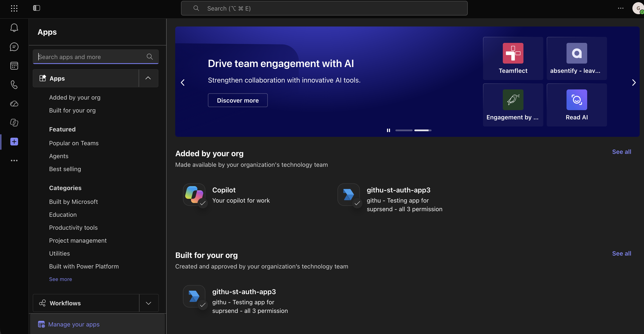This screenshot has width=644, height=334.
Task: Select Added by your org in sidebar
Action: (75, 97)
